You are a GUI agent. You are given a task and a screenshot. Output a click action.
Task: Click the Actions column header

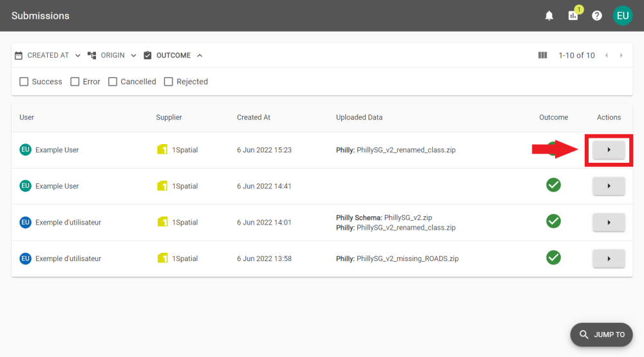tap(609, 117)
